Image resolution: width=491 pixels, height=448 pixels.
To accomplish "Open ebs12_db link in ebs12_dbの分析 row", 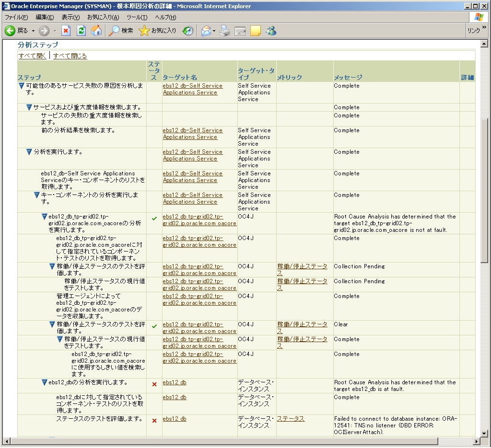I will (x=175, y=382).
